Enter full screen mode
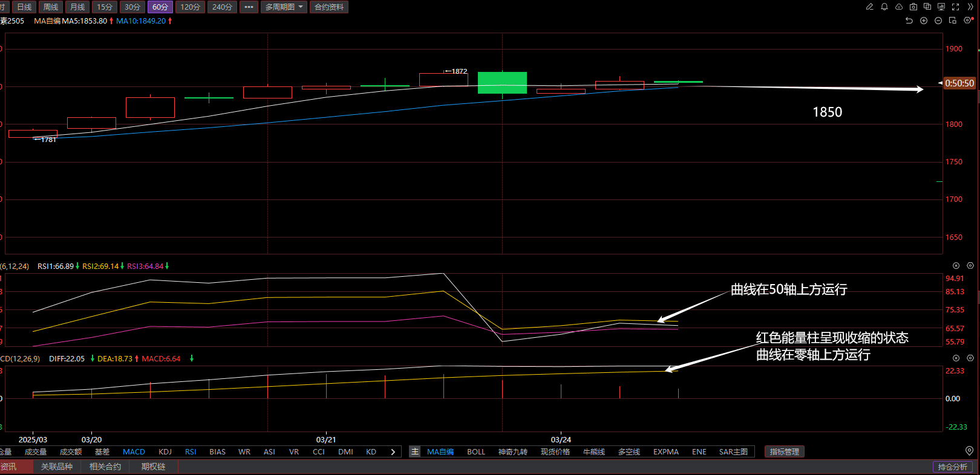This screenshot has width=980, height=475. point(956,7)
